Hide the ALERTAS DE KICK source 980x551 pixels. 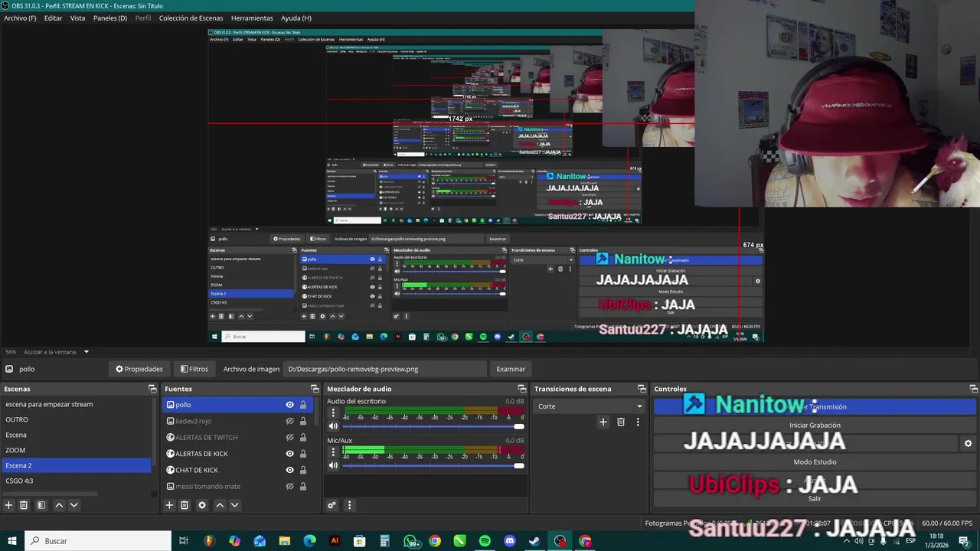coord(289,454)
